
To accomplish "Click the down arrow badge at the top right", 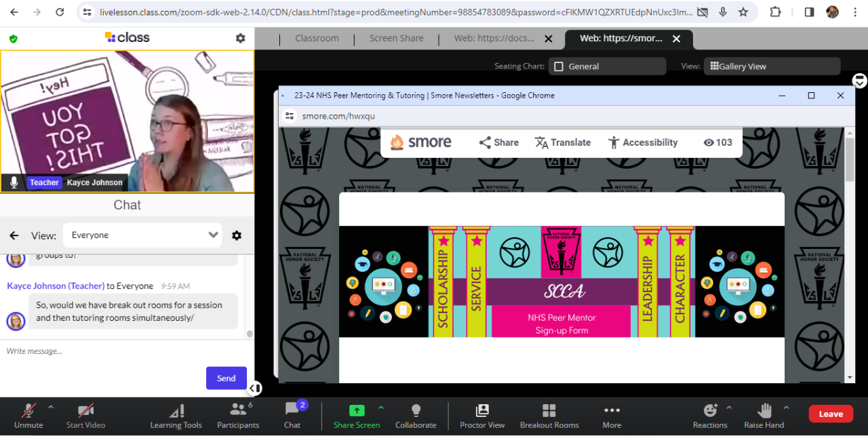I will 860,81.
